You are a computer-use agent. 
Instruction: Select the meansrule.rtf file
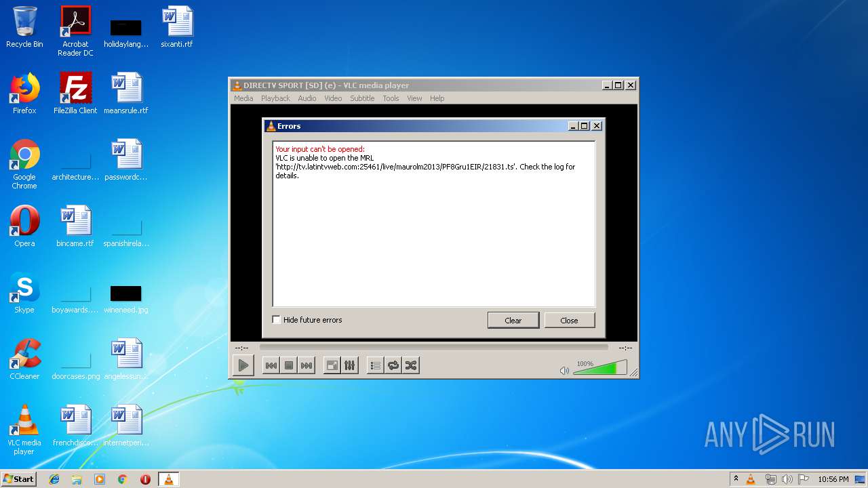click(126, 94)
